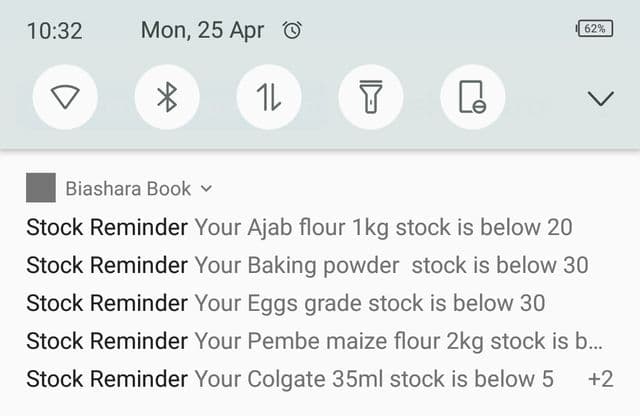Viewport: 640px width, 416px height.
Task: Show the +2 additional notifications
Action: click(x=600, y=379)
